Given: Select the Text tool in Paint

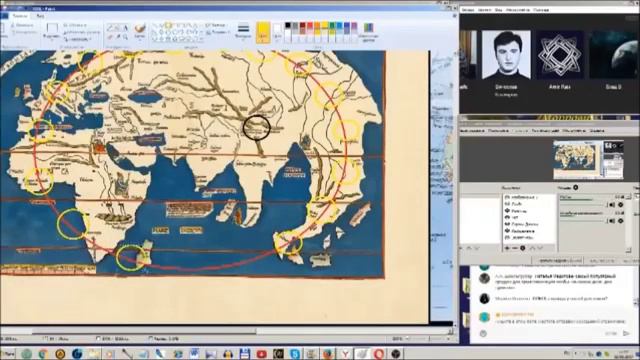Looking at the screenshot, I should pos(125,28).
